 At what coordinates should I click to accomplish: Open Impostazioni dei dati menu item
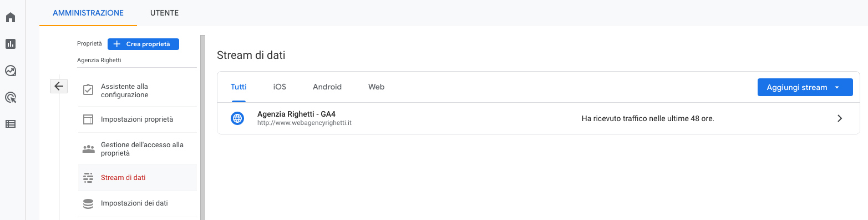[138, 203]
